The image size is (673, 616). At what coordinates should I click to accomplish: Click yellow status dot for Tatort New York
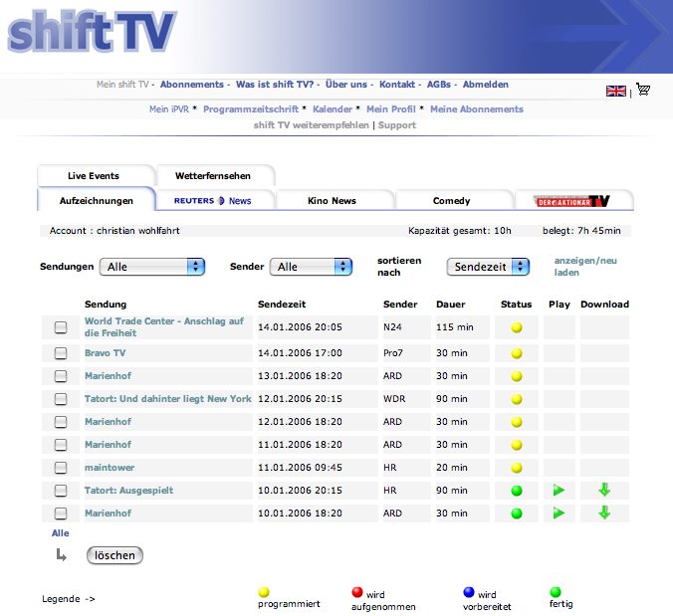click(517, 399)
